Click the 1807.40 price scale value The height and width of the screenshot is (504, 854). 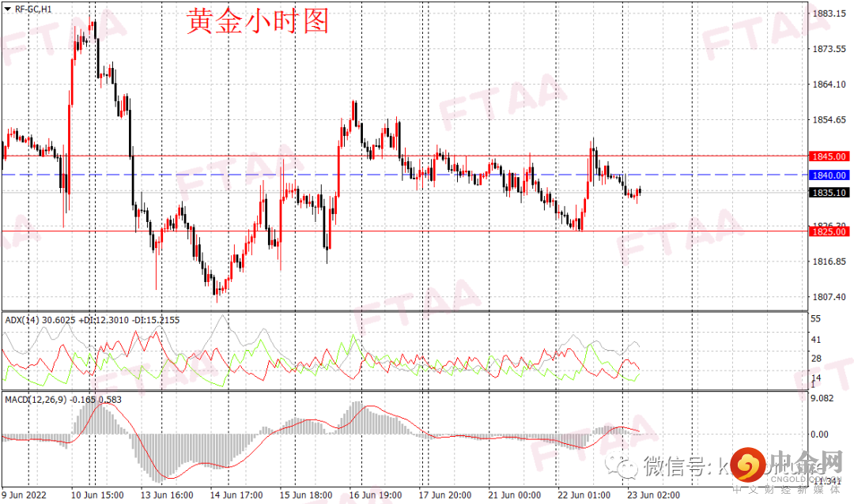pyautogui.click(x=829, y=297)
